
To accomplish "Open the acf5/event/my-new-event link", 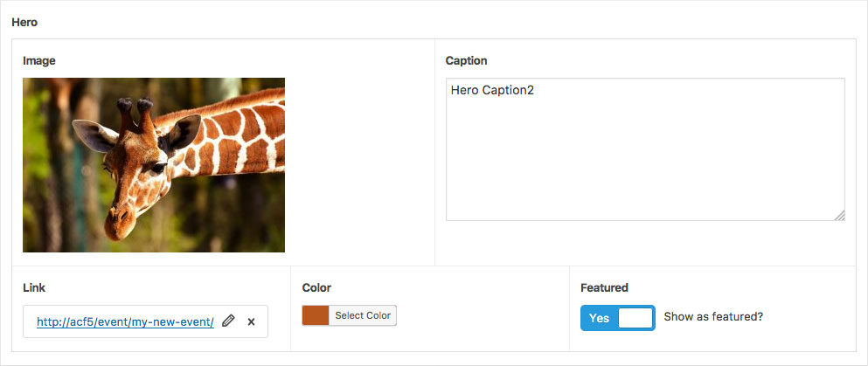I will tap(125, 321).
